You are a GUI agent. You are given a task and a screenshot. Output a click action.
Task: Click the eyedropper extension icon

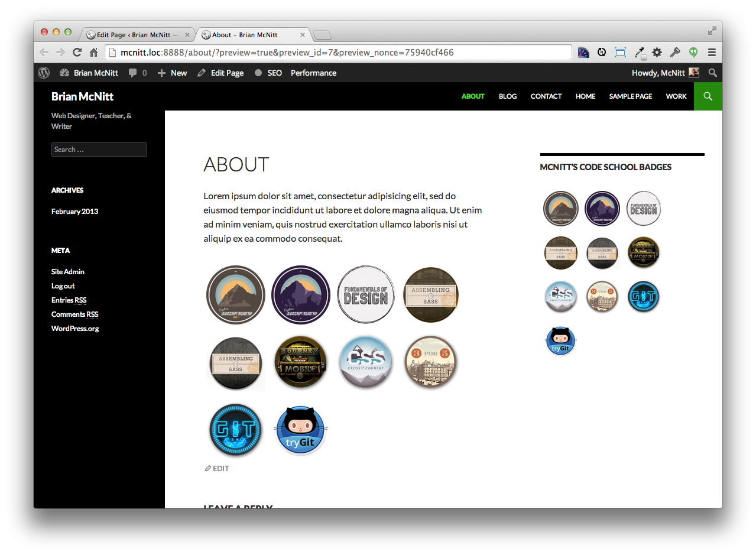(640, 52)
